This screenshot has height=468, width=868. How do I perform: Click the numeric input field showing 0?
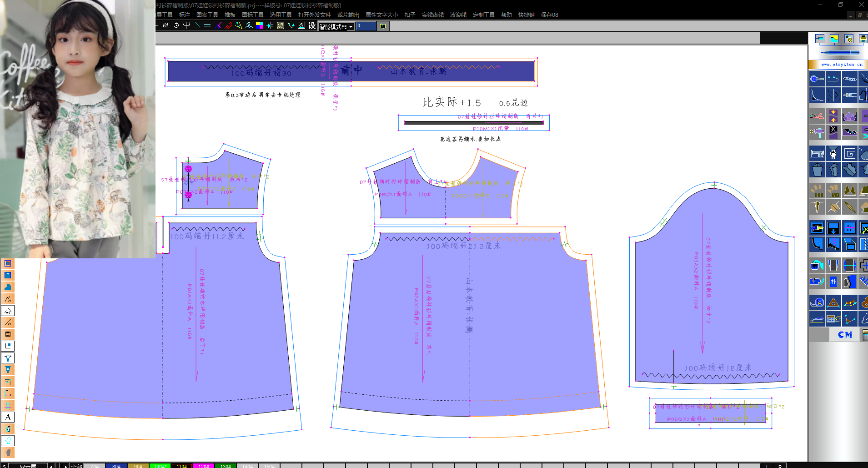tap(366, 26)
